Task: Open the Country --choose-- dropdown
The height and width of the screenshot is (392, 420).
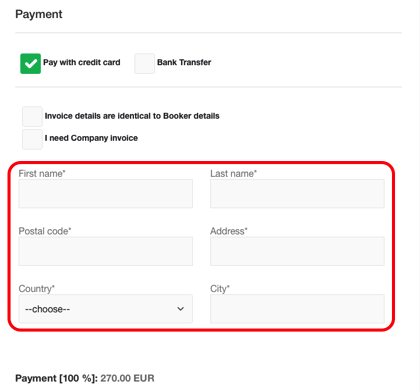Action: 106,309
